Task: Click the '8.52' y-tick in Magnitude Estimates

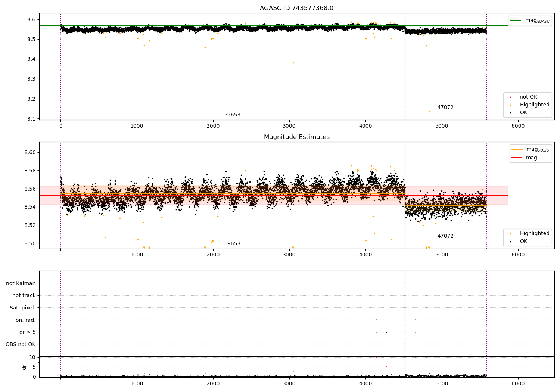Action: coord(30,225)
